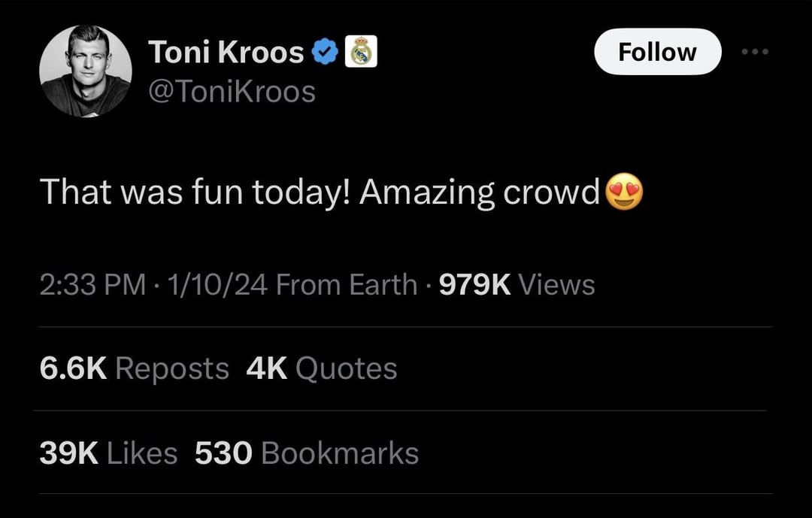Click the From Earth location label
This screenshot has height=518, width=812.
click(347, 285)
